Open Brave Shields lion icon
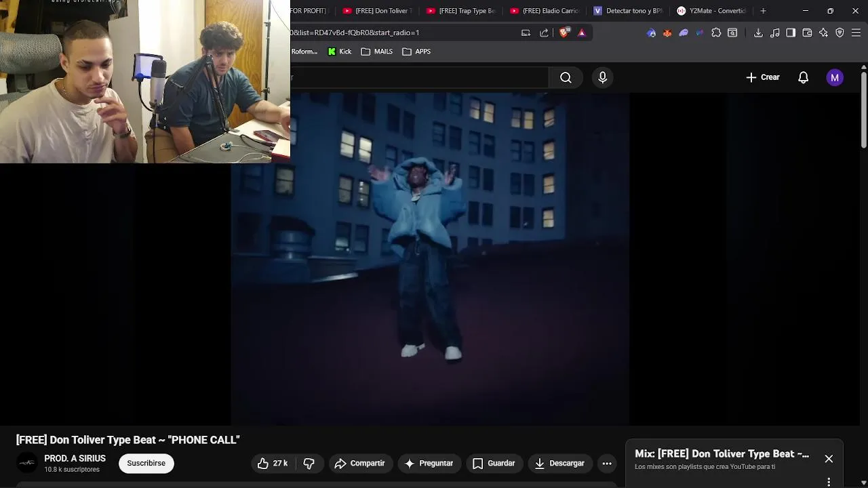 [564, 33]
